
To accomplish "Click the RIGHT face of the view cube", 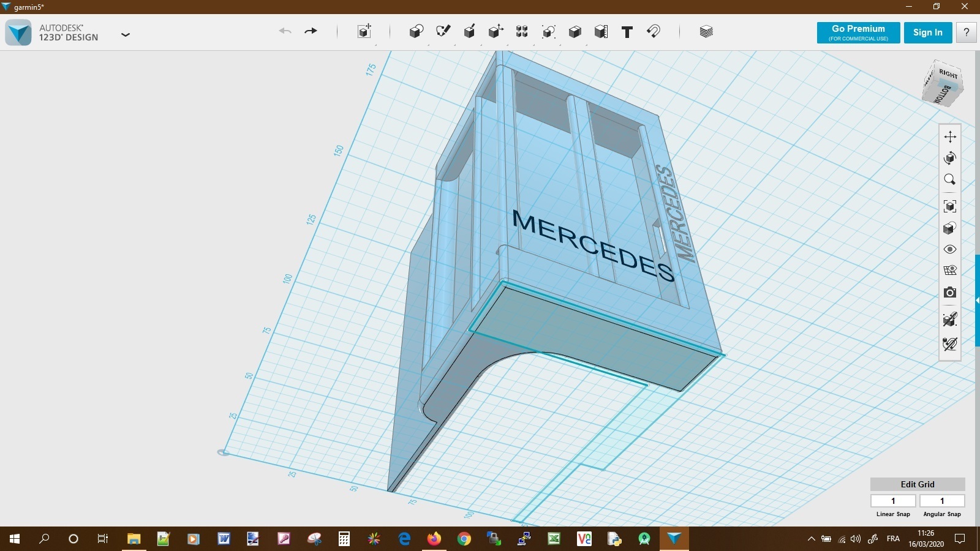I will point(948,73).
